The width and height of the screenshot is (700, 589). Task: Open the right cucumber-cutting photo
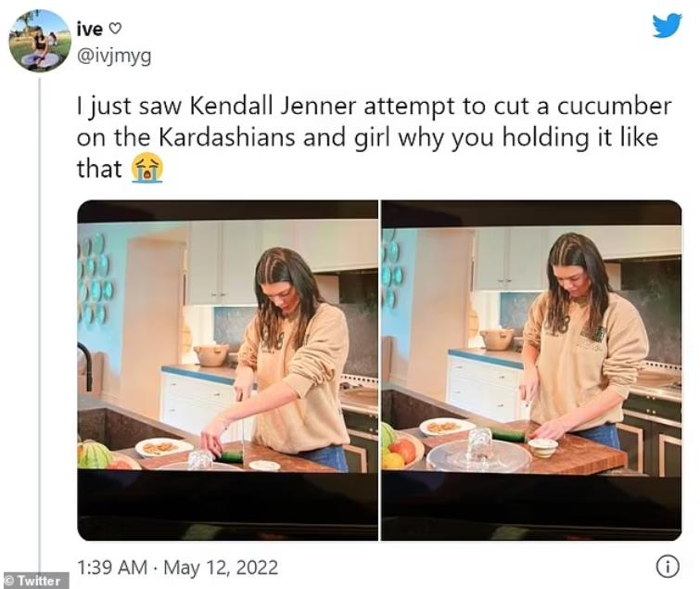tap(531, 370)
